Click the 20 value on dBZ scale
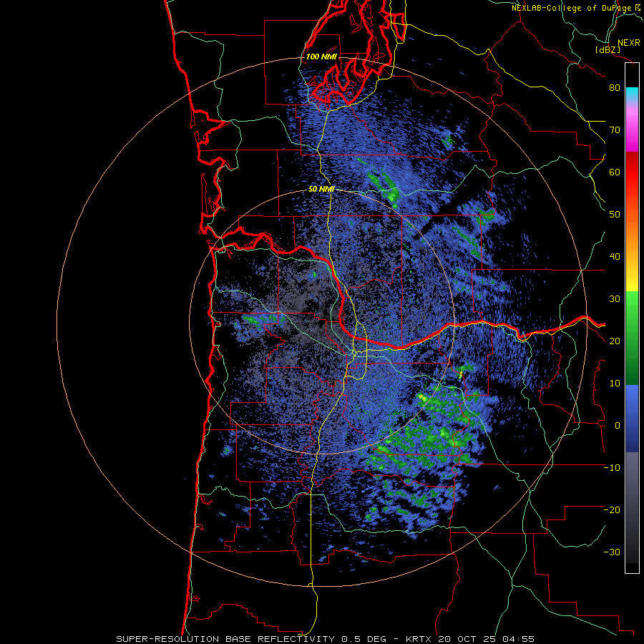Screen dimensions: 644x644 615,341
